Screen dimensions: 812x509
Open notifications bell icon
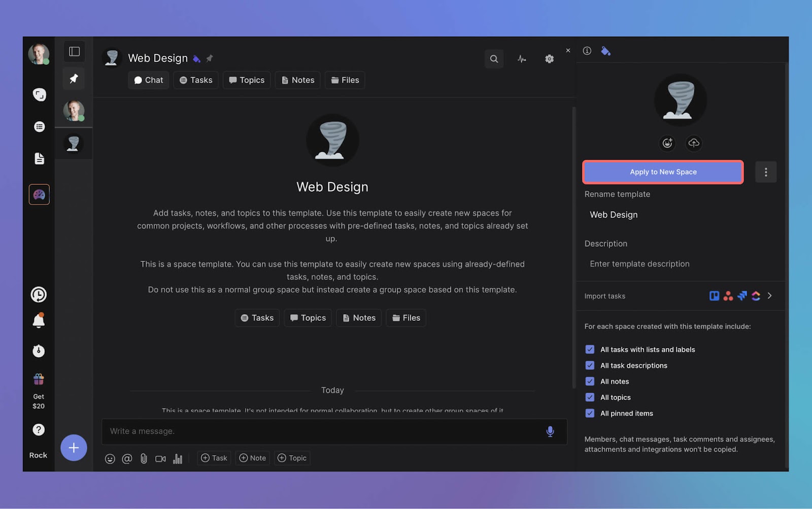pyautogui.click(x=39, y=321)
